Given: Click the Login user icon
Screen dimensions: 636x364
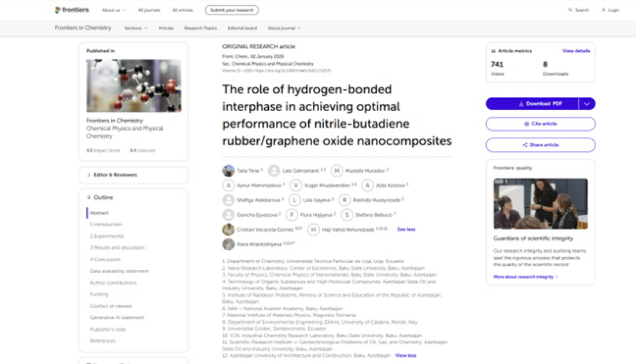Looking at the screenshot, I should [604, 10].
